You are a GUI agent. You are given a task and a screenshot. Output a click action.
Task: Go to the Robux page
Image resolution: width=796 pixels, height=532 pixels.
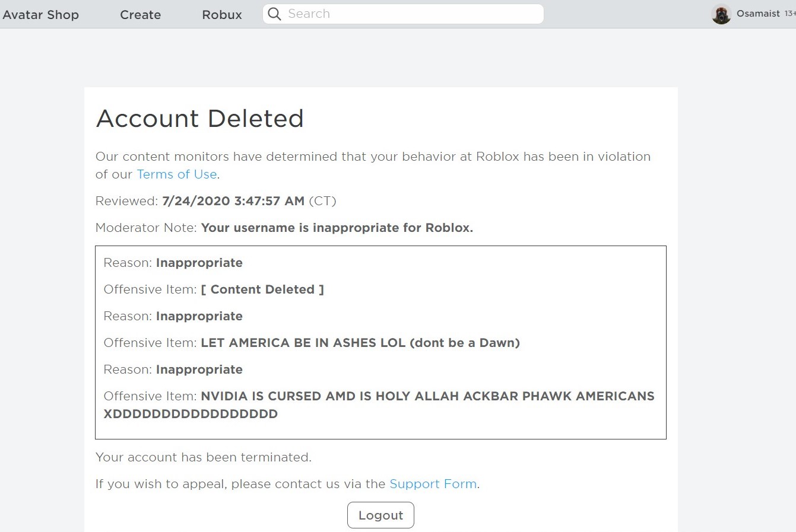[222, 15]
